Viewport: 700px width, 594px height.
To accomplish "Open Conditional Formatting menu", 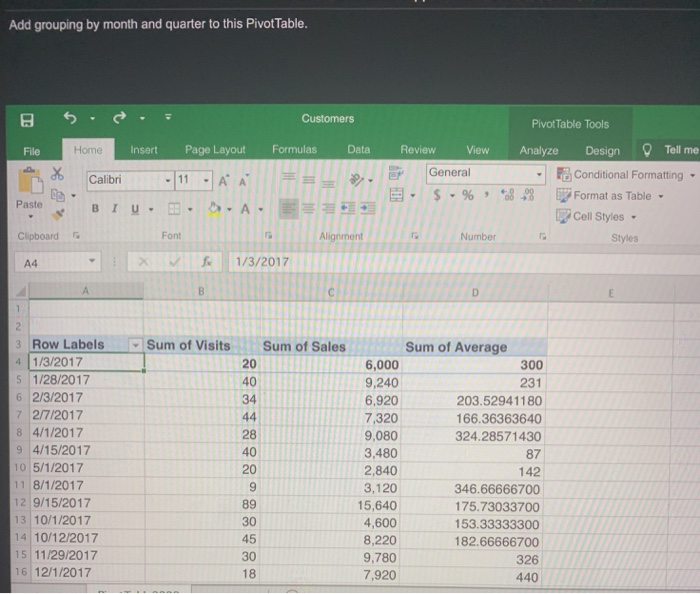I will [626, 175].
